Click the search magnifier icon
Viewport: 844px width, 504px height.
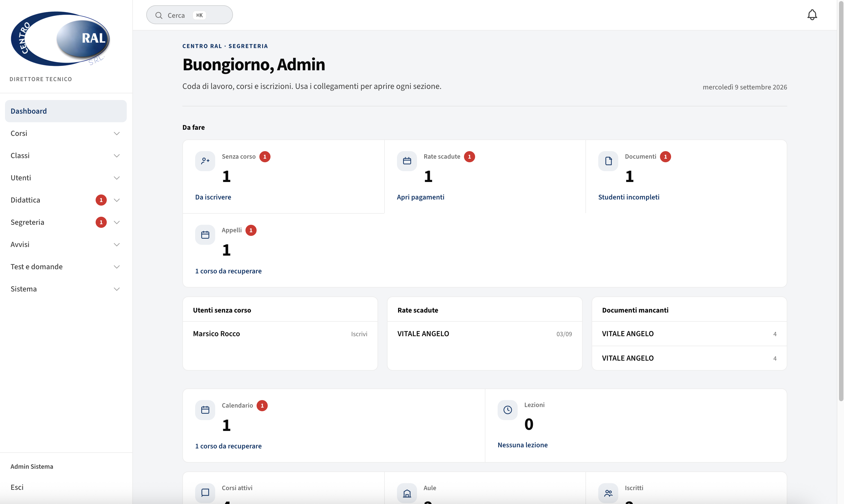(x=159, y=15)
